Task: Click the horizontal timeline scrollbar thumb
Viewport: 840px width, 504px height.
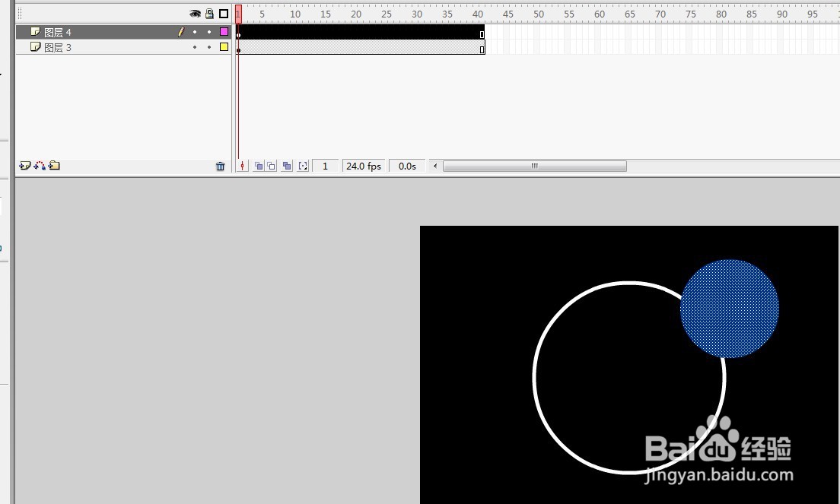Action: coord(535,166)
